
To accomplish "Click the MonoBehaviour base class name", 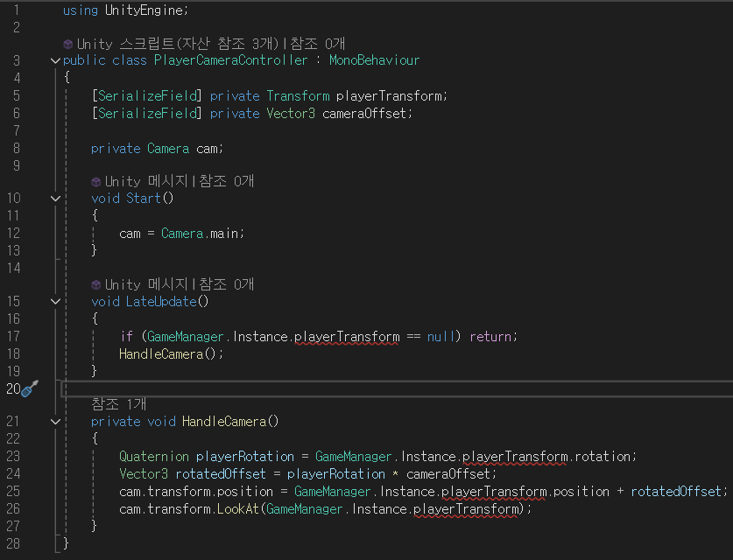I will (375, 60).
